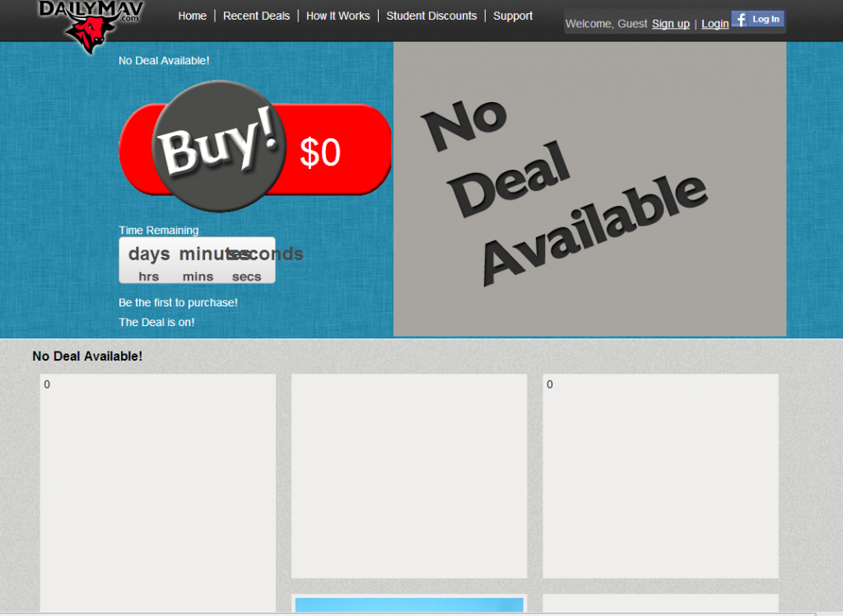Image resolution: width=843 pixels, height=616 pixels.
Task: Click the DailyMav bull logo
Action: click(x=91, y=23)
